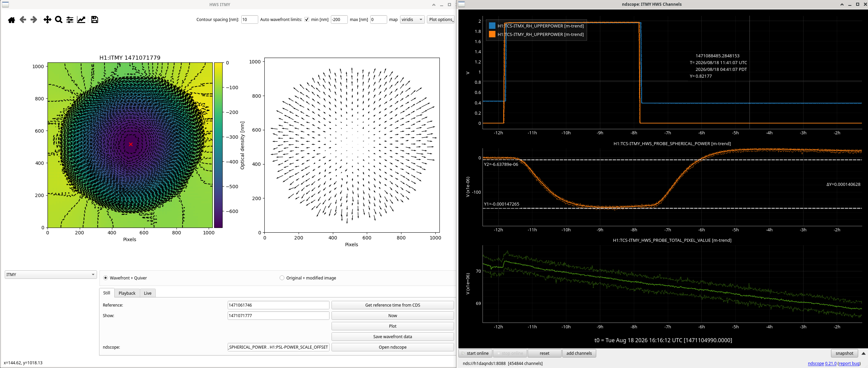
Task: Go back to previous view arrow
Action: coord(23,20)
